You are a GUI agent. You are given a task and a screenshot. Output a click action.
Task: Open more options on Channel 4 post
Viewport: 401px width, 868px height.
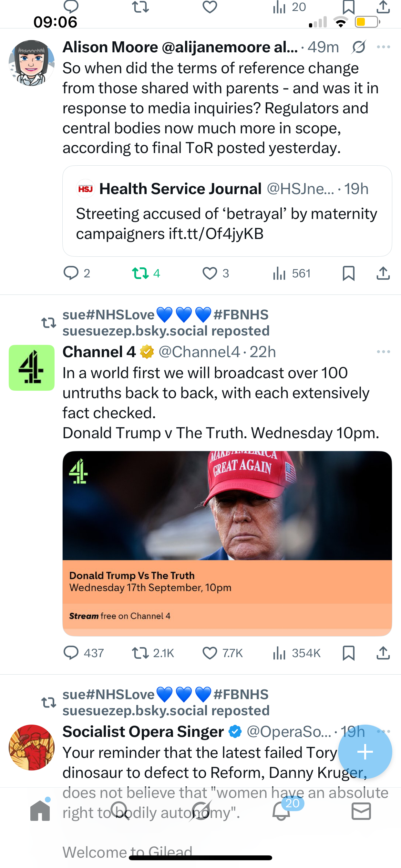(384, 352)
